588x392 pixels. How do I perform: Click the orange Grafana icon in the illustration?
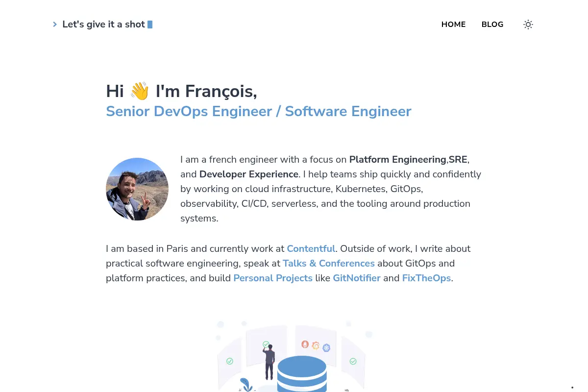(316, 346)
